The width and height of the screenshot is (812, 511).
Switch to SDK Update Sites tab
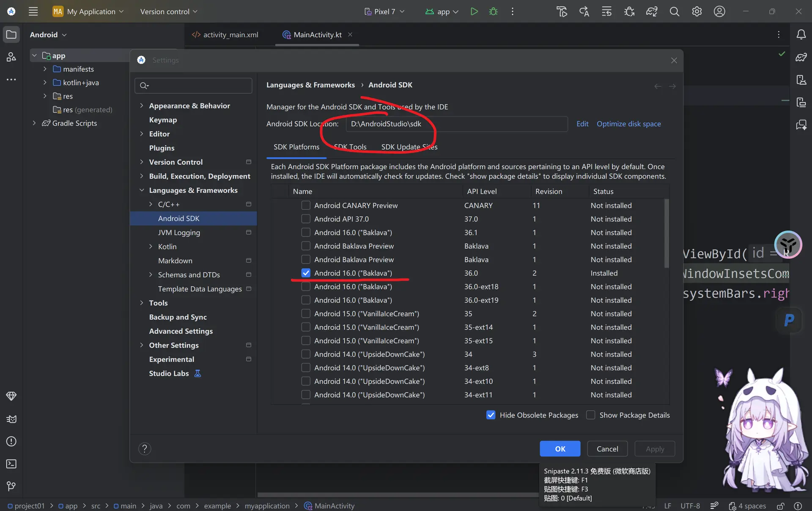click(409, 147)
